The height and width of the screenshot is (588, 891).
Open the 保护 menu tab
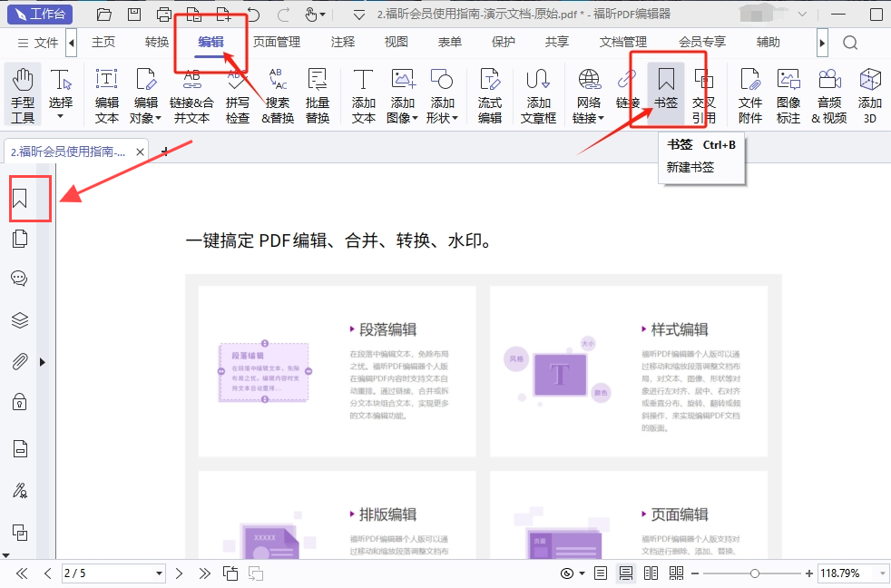[503, 41]
